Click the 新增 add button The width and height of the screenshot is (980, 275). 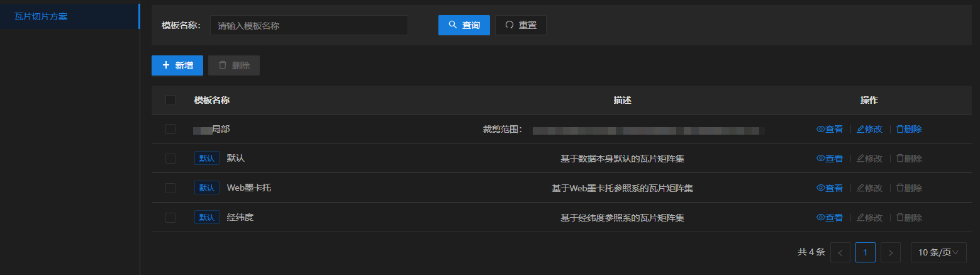177,65
